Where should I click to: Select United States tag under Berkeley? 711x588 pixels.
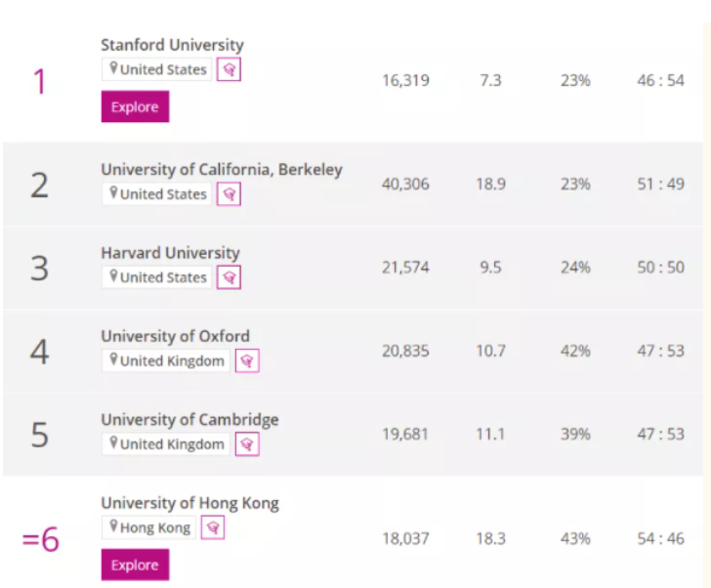coord(156,194)
